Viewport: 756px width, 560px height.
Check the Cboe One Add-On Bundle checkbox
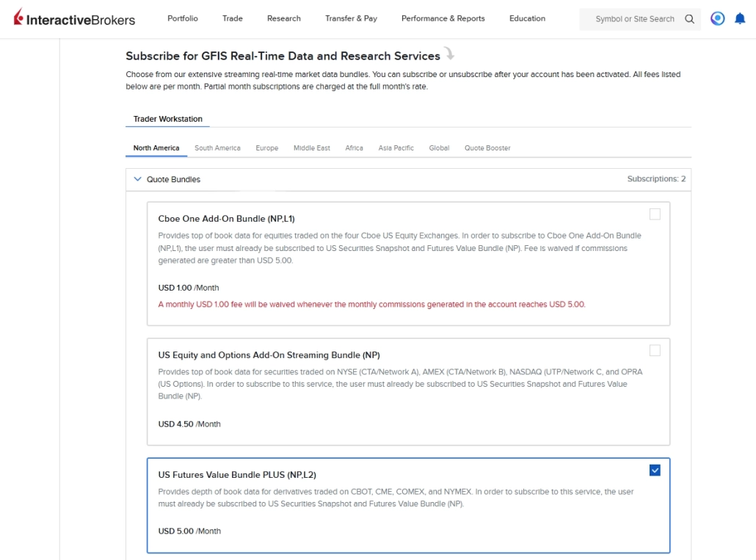click(x=655, y=214)
